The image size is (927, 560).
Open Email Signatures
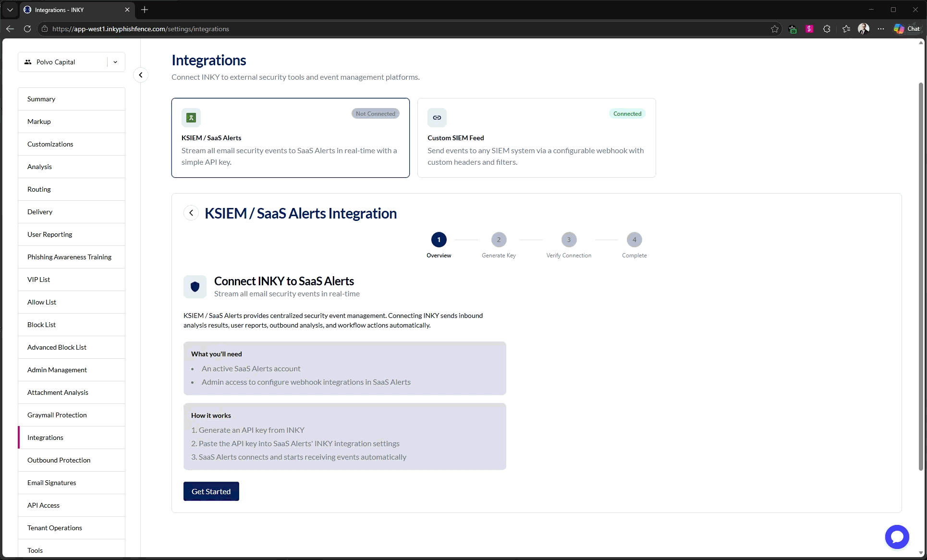click(72, 483)
